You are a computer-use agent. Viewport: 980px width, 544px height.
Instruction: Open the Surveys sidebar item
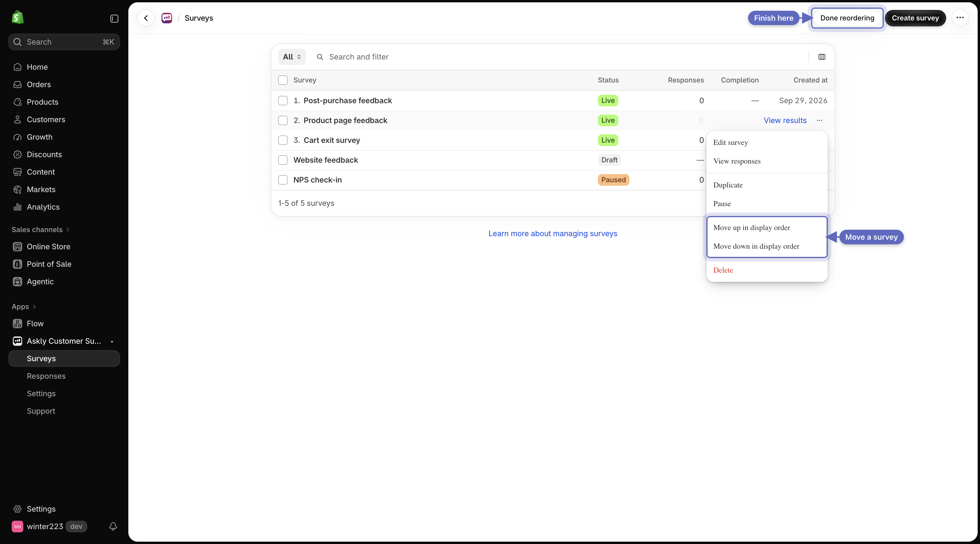[x=64, y=359]
